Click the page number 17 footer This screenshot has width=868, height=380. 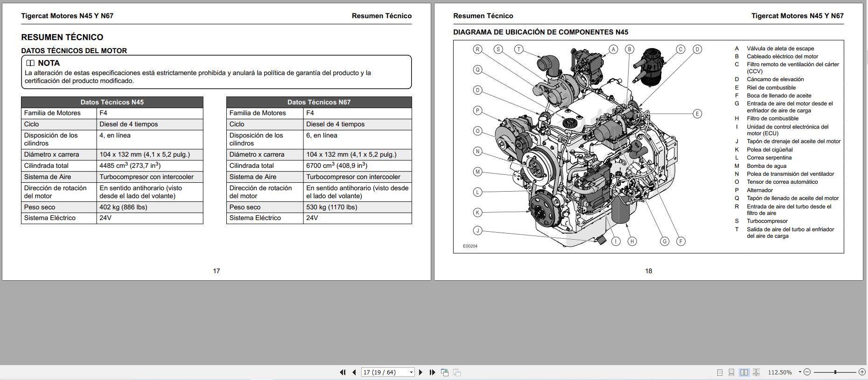(217, 271)
